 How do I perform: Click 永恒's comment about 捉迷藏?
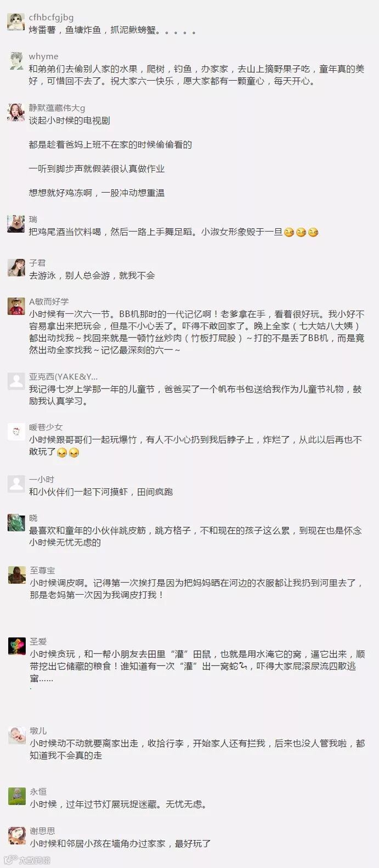pos(118,804)
